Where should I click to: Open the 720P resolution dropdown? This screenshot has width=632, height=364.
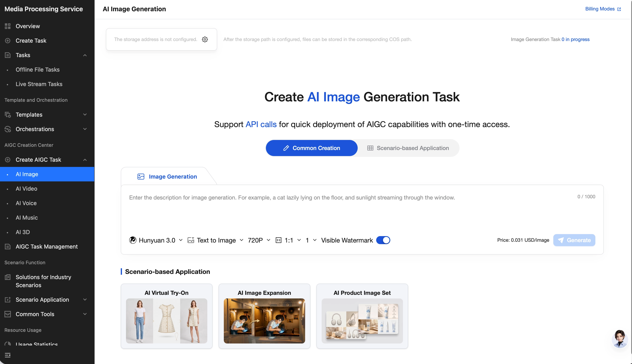click(x=259, y=240)
